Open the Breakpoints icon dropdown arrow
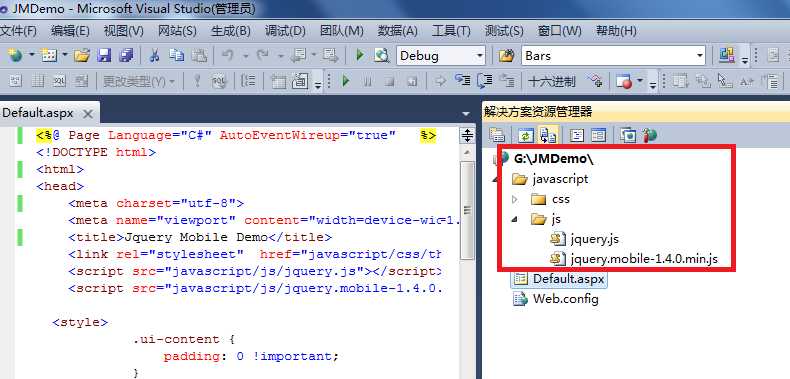This screenshot has width=790, height=379. pos(640,81)
